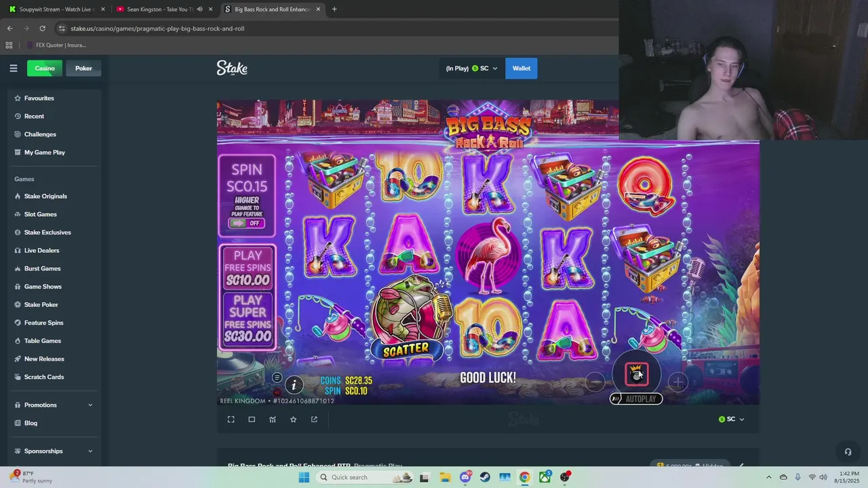Open the FEX Quoter bookmark
This screenshot has height=488, width=868.
(57, 45)
